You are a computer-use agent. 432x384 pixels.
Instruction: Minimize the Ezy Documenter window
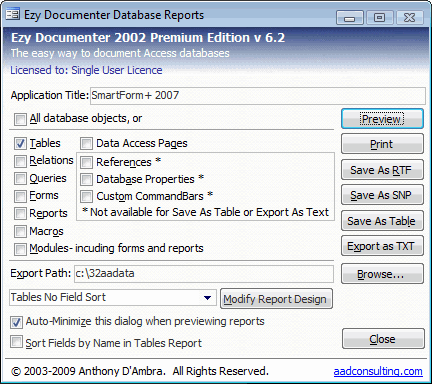350,17
